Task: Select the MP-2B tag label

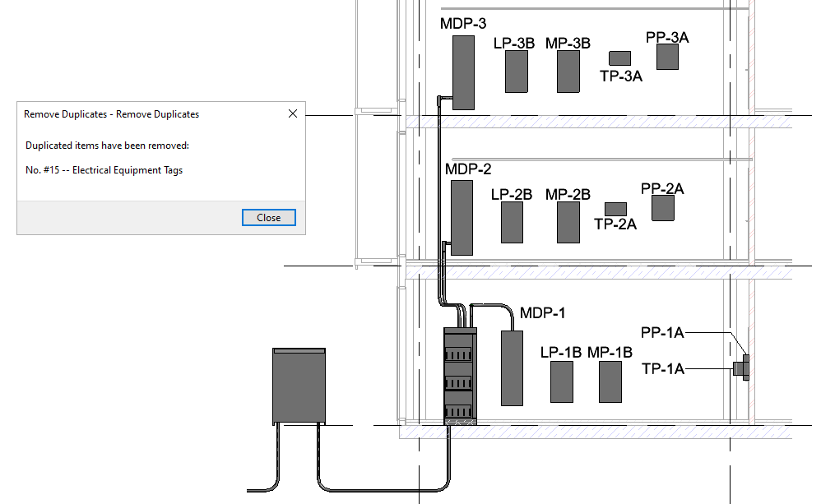Action: click(x=568, y=195)
